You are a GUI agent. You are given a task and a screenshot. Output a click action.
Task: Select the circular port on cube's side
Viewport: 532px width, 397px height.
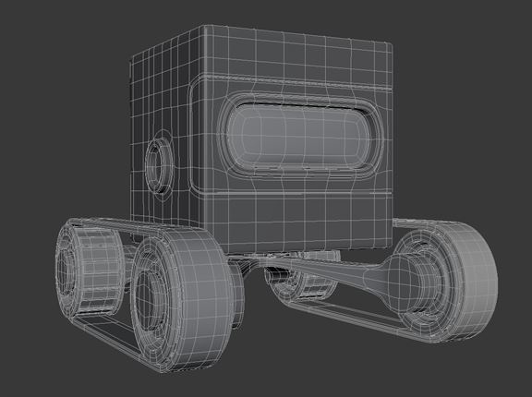(x=159, y=166)
